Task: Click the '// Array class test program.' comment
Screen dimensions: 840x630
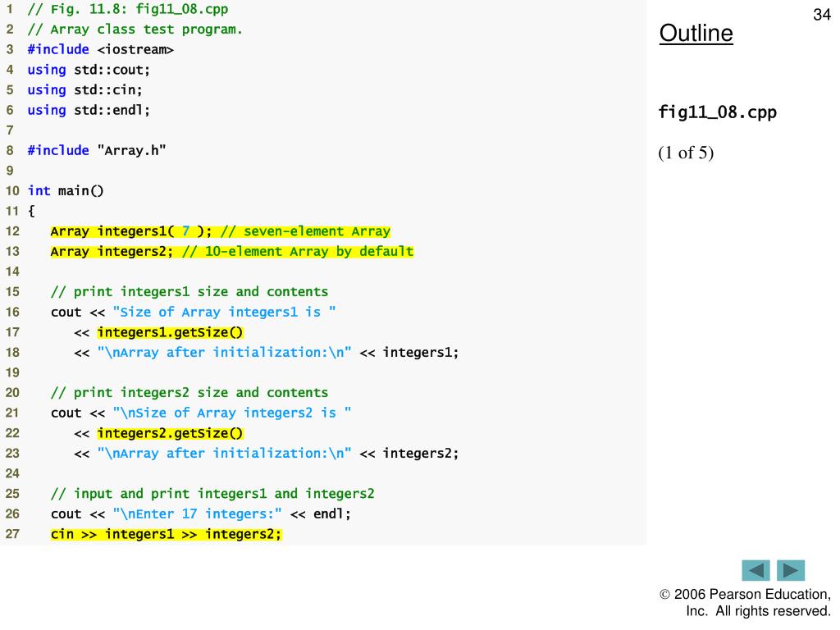Action: (x=135, y=30)
